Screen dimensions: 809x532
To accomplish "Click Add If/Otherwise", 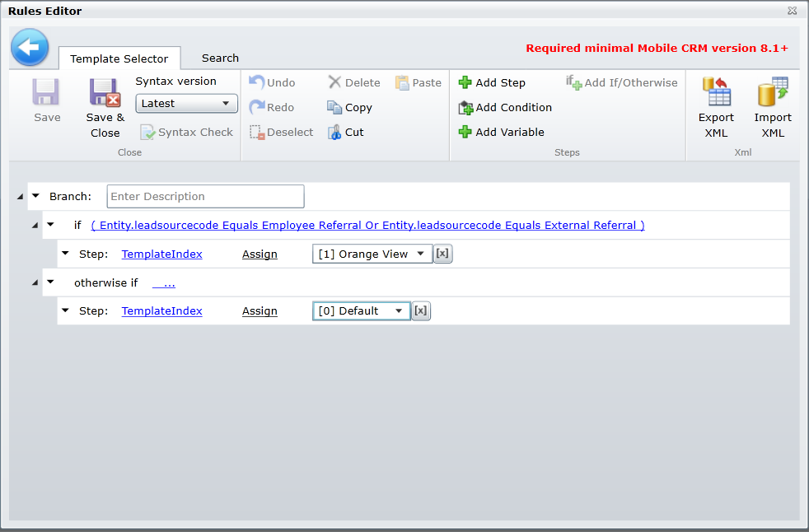I will tap(621, 82).
